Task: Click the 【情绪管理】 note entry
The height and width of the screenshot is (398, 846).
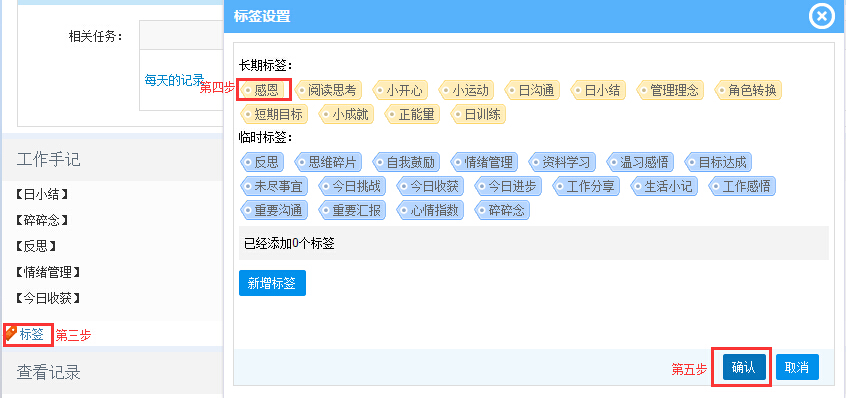Action: point(49,272)
